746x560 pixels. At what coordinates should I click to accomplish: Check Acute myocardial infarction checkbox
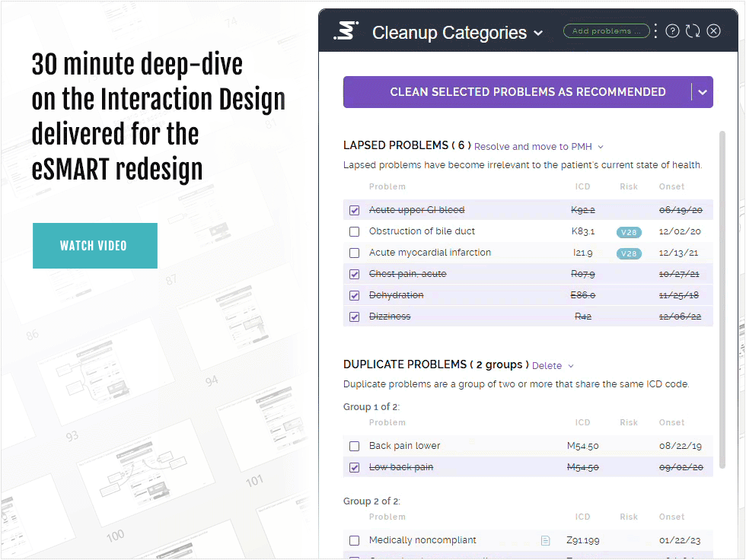pos(355,253)
